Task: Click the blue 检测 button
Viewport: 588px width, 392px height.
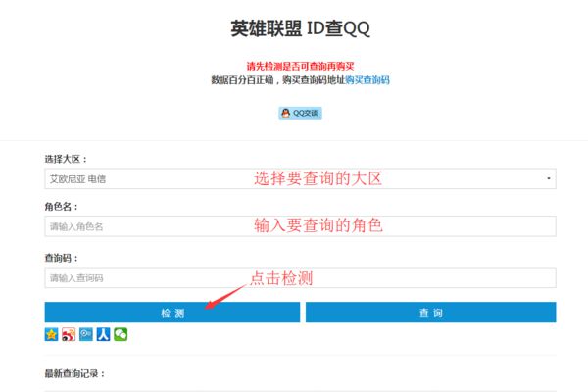Action: (x=172, y=312)
